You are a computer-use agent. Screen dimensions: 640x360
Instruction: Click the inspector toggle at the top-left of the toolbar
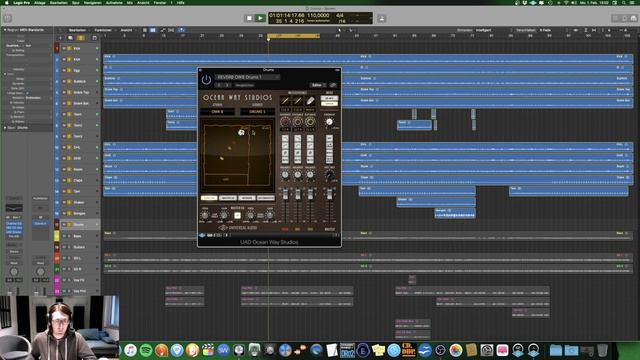[7, 18]
